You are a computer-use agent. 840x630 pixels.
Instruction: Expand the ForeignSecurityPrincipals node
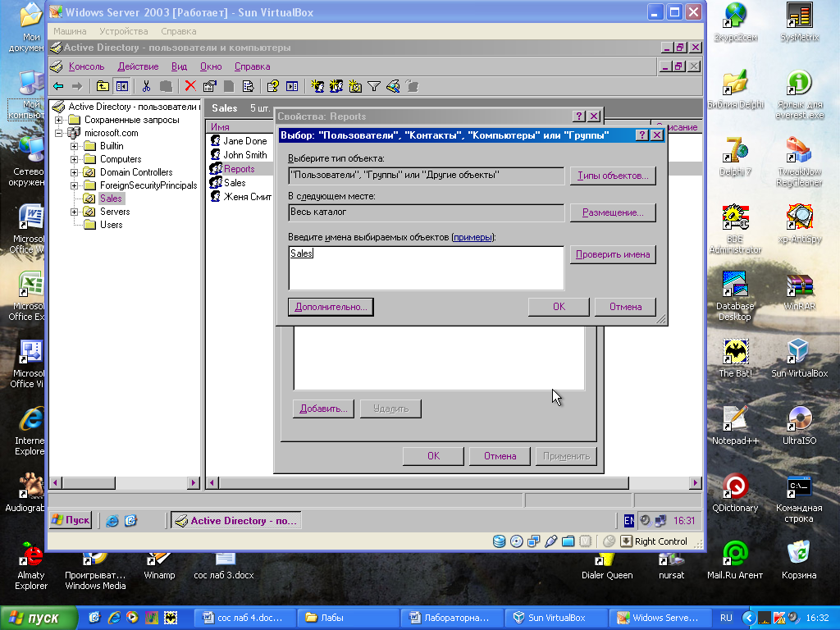click(75, 185)
